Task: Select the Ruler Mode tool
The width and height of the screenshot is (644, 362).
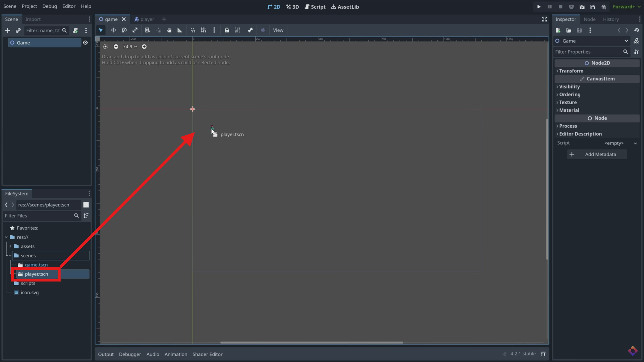Action: click(180, 30)
